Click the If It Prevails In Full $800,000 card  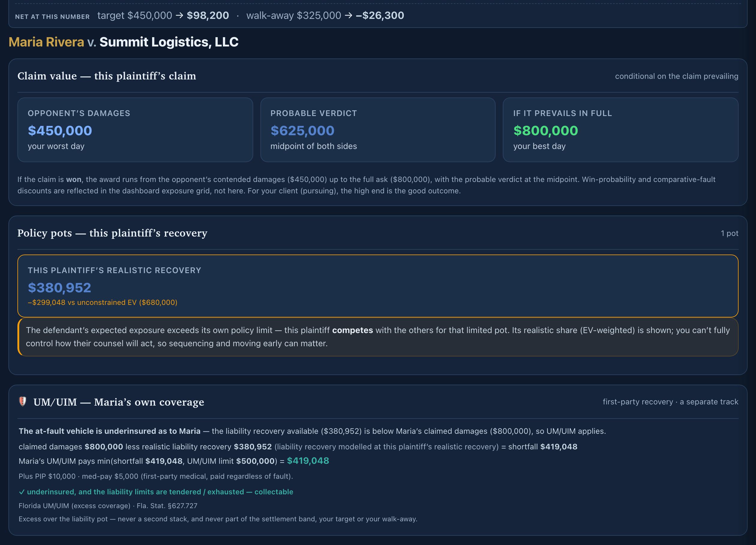tap(620, 130)
